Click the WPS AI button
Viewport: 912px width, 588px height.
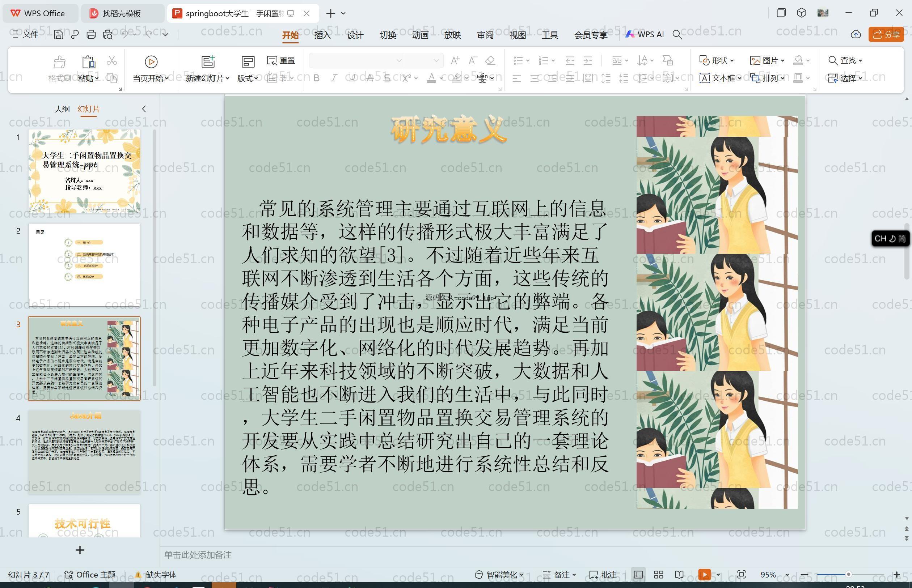[x=645, y=34]
